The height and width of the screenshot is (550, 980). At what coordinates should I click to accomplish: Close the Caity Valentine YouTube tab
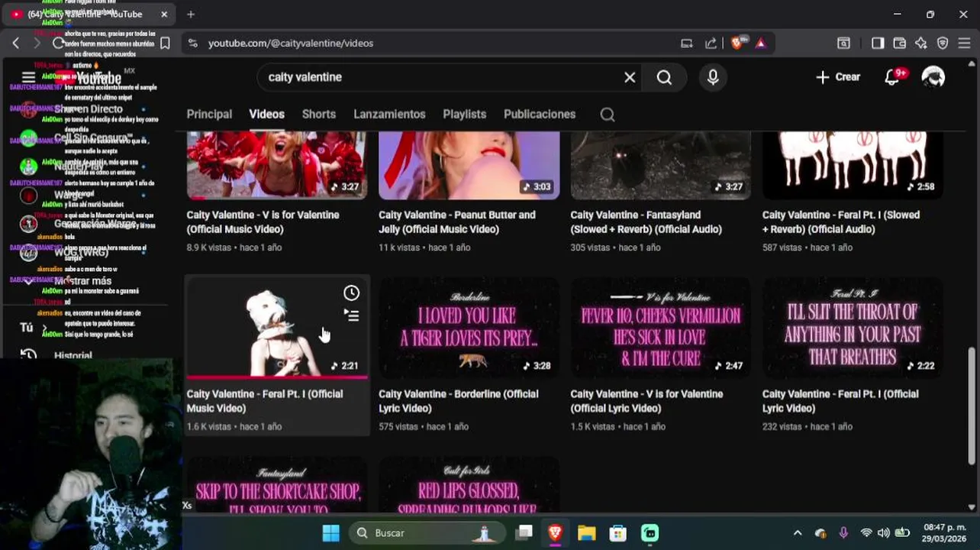pos(164,14)
